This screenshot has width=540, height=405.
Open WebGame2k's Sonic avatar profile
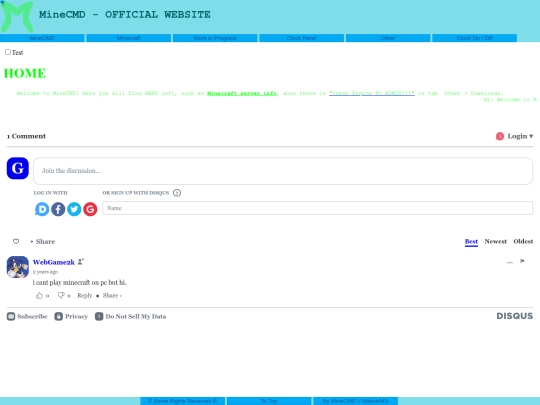pyautogui.click(x=18, y=267)
